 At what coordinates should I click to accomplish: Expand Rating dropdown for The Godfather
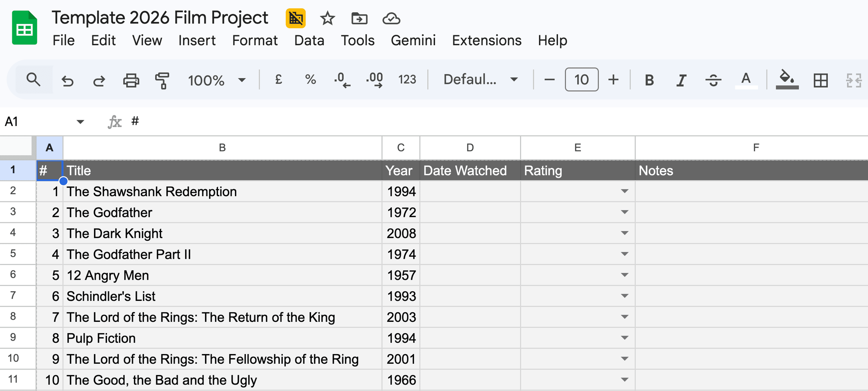pos(624,212)
